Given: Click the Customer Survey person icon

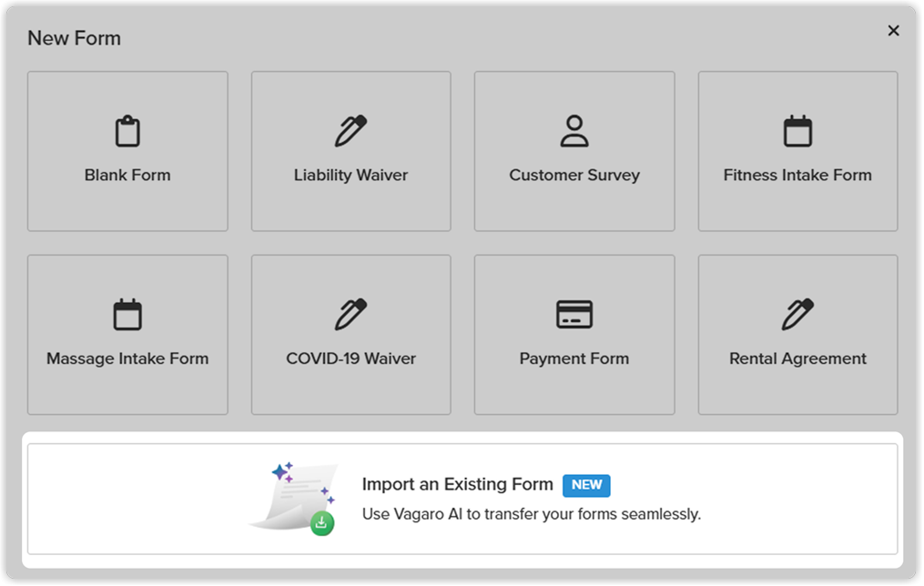Looking at the screenshot, I should point(574,131).
